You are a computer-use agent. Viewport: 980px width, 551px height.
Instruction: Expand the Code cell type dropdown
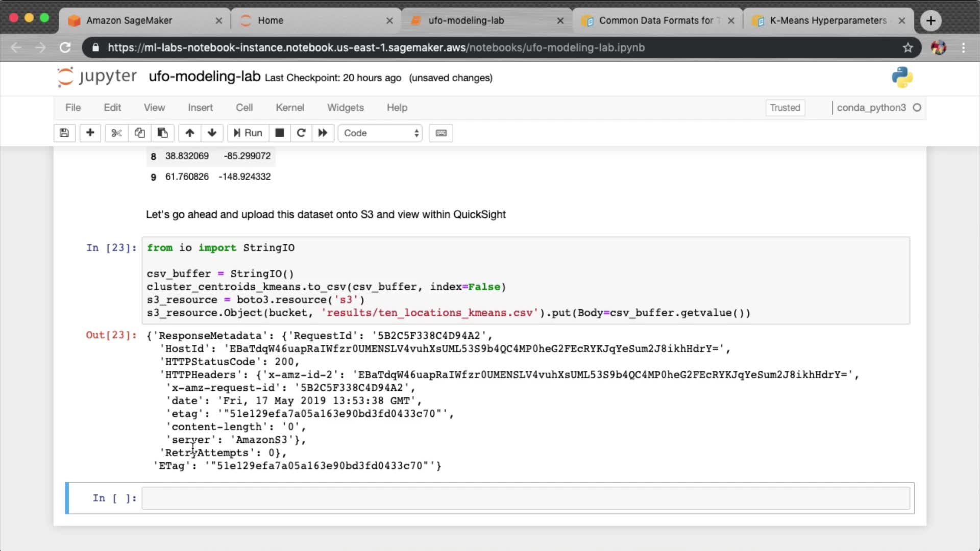(x=380, y=133)
